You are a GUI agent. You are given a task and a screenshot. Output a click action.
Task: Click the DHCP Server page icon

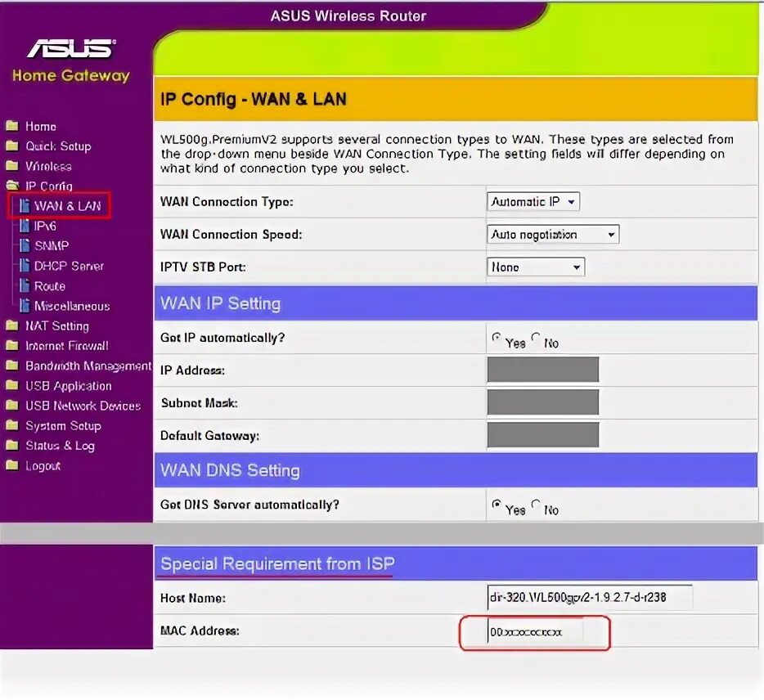tap(24, 266)
